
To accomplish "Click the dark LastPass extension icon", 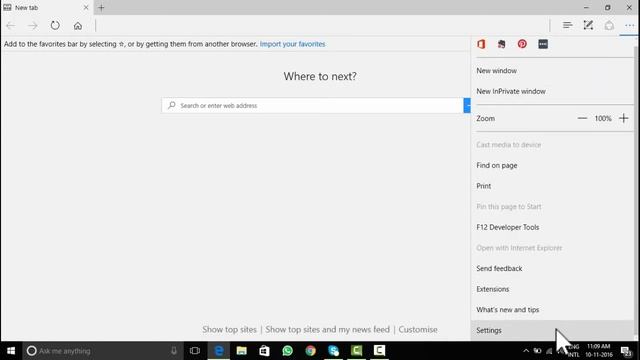I will tap(543, 44).
